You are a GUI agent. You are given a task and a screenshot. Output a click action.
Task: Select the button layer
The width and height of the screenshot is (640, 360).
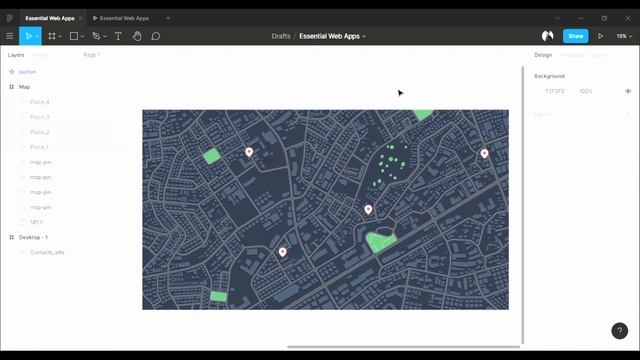(x=27, y=72)
